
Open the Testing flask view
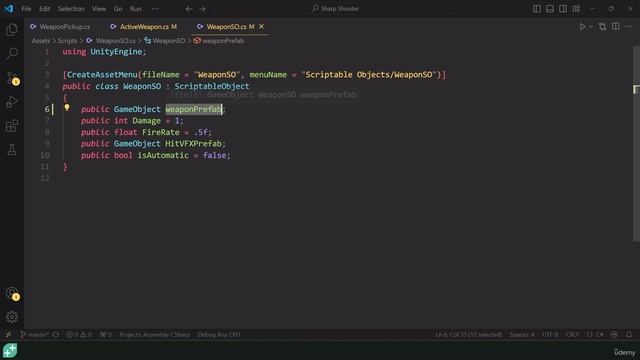pyautogui.click(x=12, y=150)
